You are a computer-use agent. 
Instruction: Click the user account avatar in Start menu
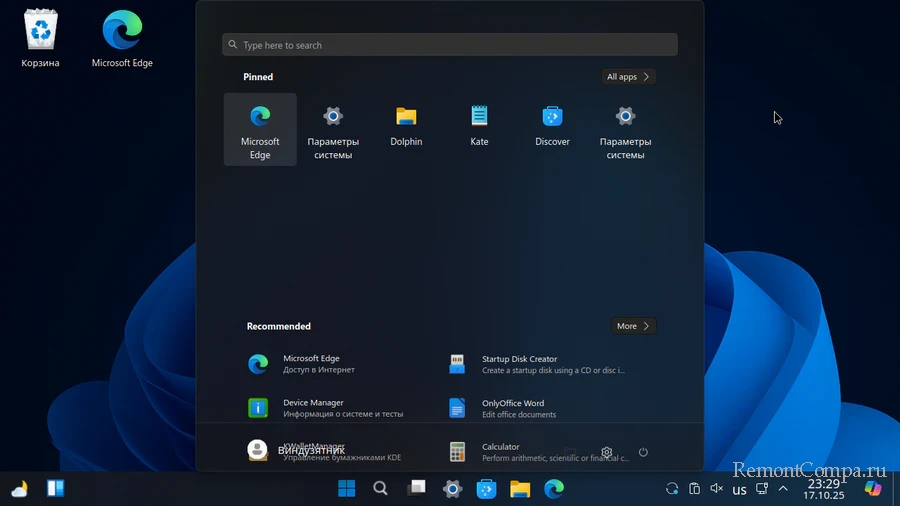click(257, 450)
